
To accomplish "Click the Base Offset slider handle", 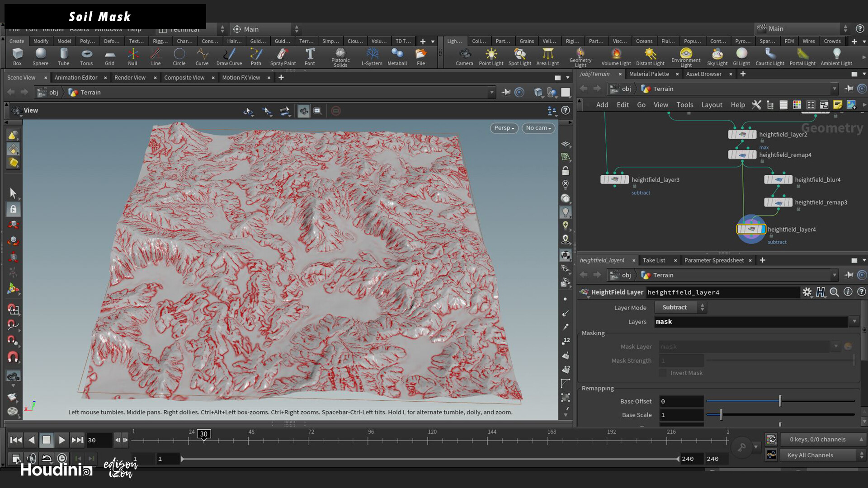I will point(780,401).
